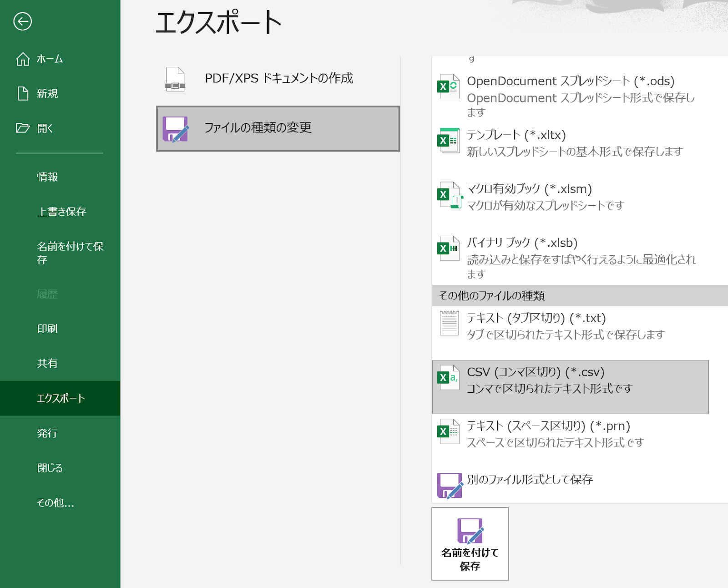
Task: Open その他... in the sidebar
Action: pyautogui.click(x=60, y=502)
